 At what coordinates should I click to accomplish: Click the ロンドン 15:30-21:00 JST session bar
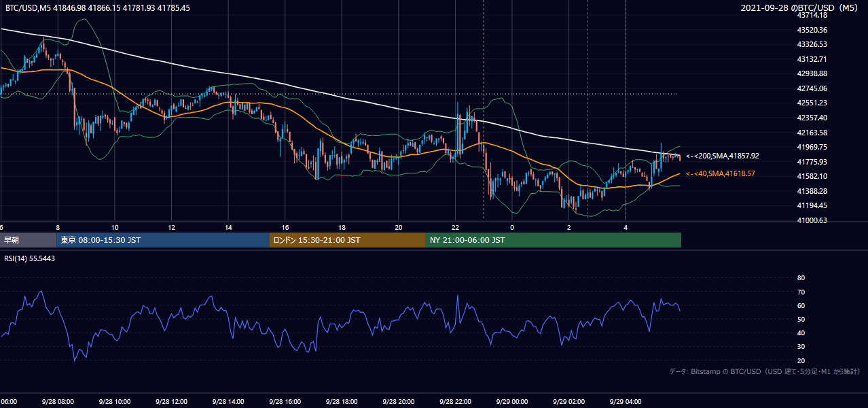pos(348,240)
